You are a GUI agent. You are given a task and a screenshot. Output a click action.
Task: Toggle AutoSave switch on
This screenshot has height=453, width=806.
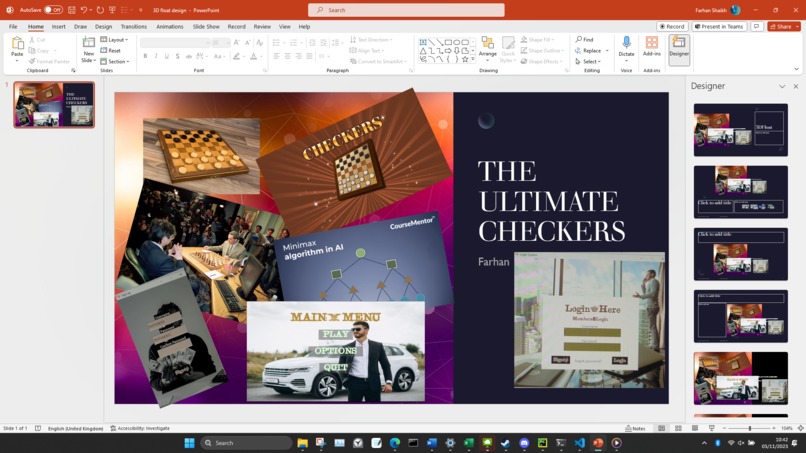[x=53, y=10]
